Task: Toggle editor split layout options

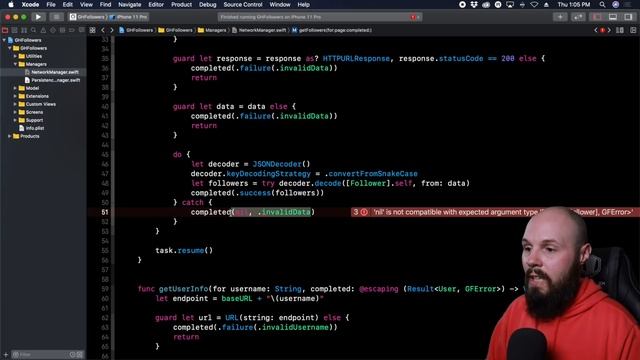Action: (620, 30)
